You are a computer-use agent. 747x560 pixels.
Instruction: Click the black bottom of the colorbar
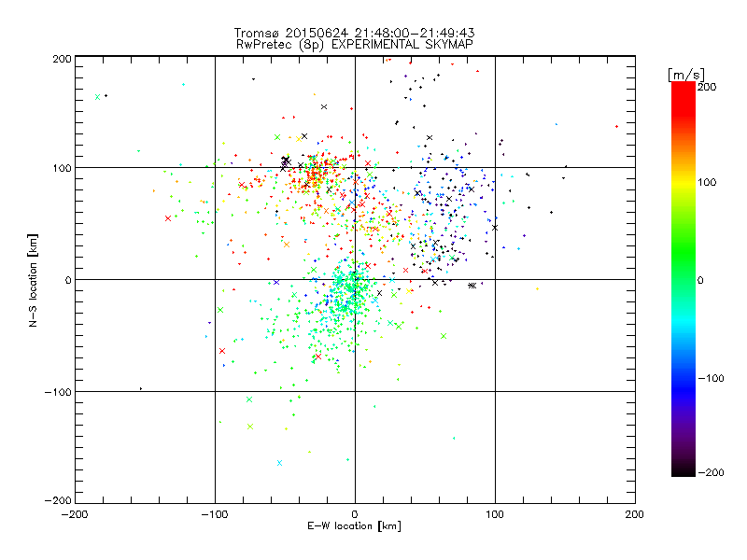(684, 469)
